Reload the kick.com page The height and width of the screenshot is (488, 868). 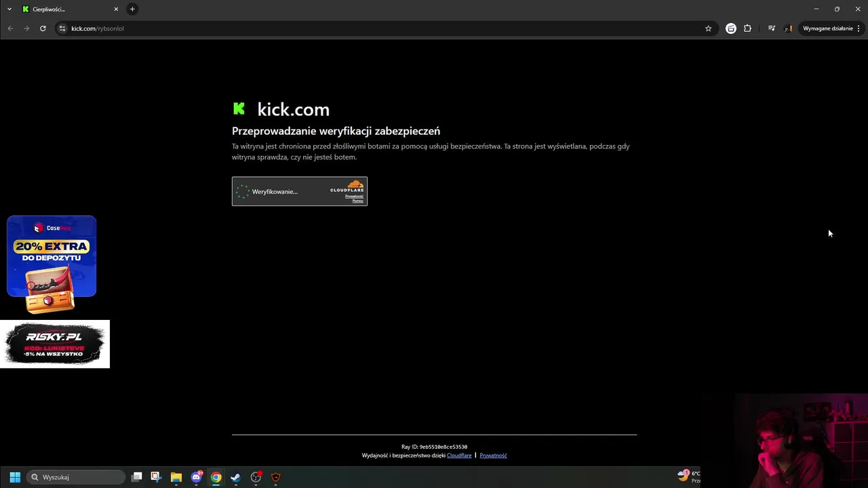tap(43, 28)
